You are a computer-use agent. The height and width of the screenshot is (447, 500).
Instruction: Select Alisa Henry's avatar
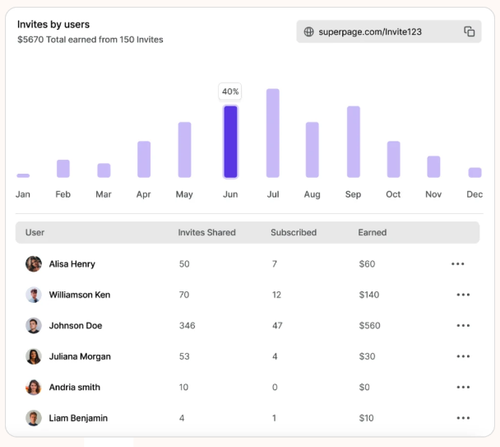(x=34, y=264)
